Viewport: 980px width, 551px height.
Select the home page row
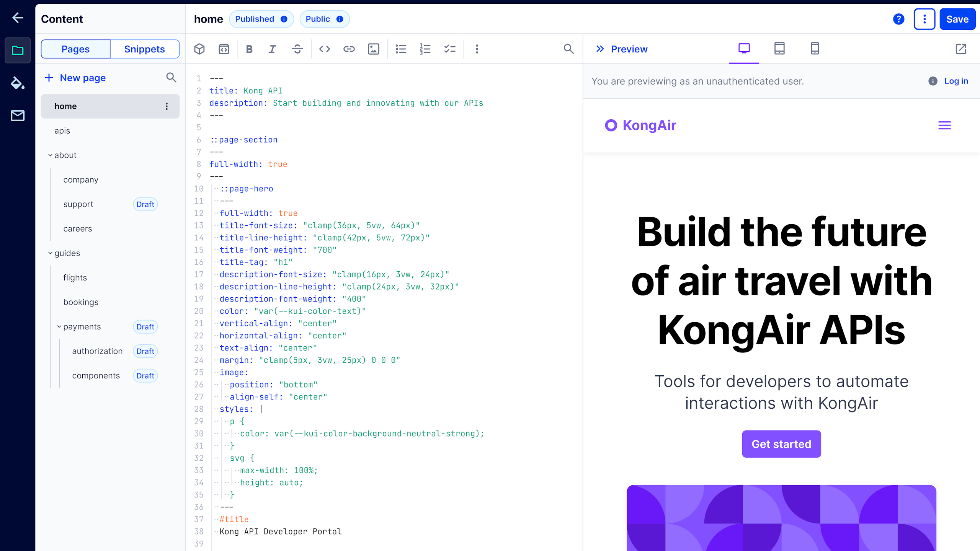point(110,106)
